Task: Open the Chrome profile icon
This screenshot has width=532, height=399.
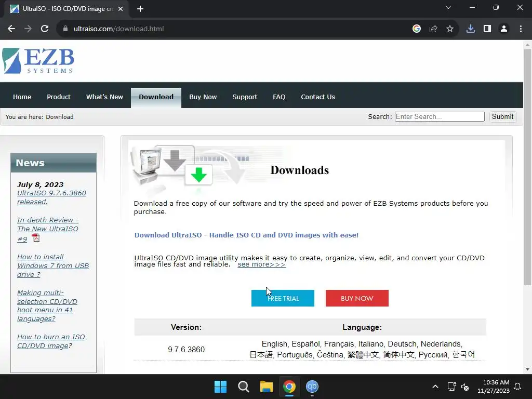Action: point(504,29)
